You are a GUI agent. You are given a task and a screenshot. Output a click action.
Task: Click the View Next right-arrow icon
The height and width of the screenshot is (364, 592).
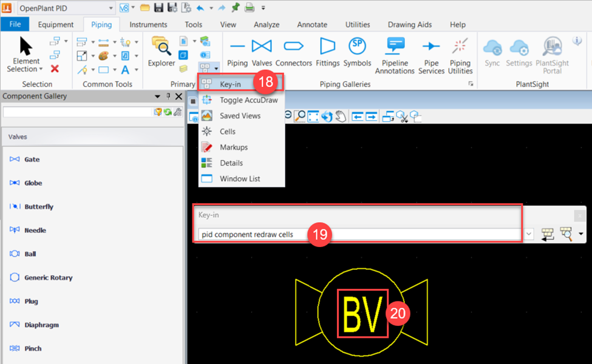tap(372, 116)
